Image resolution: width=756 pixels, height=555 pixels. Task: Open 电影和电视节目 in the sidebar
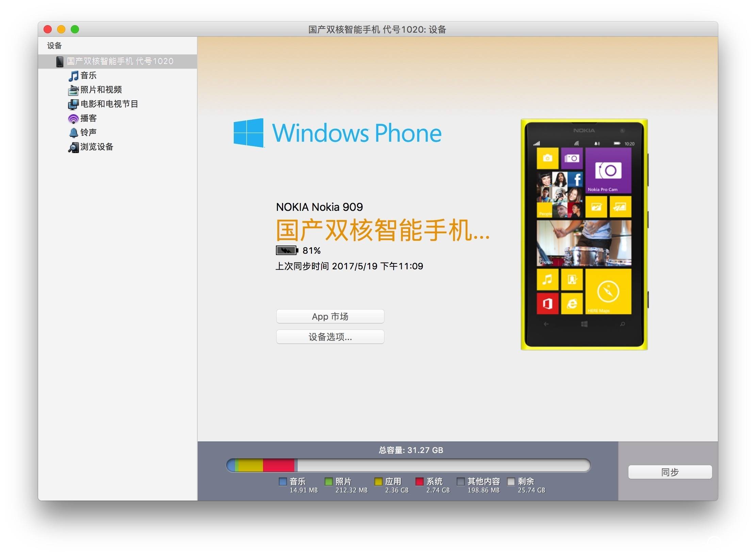coord(109,104)
